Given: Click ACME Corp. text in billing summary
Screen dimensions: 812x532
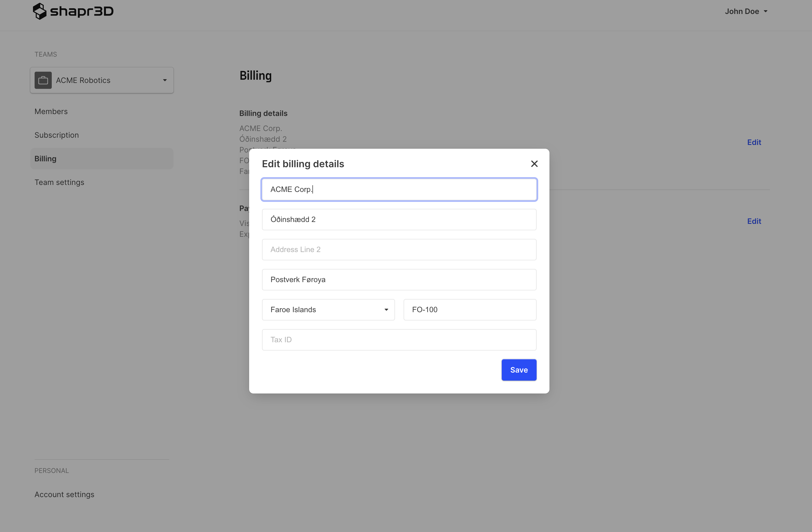Looking at the screenshot, I should pos(261,128).
